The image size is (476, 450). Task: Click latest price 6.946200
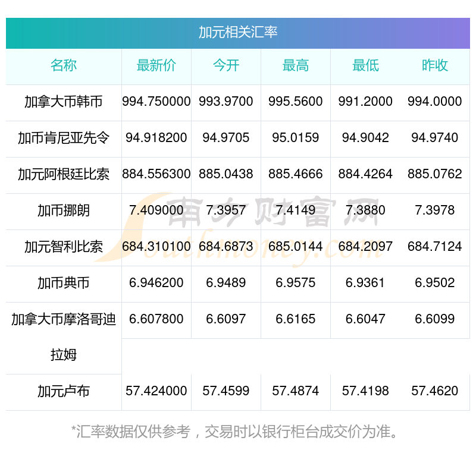tap(156, 282)
